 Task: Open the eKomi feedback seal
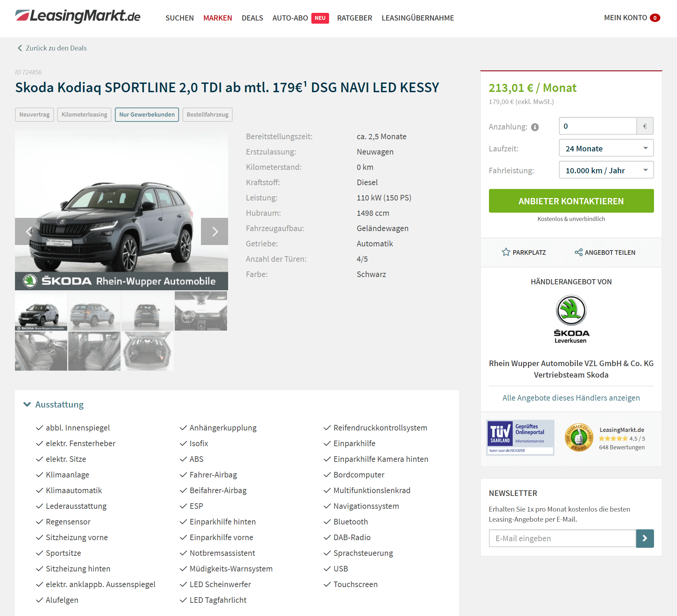point(578,437)
